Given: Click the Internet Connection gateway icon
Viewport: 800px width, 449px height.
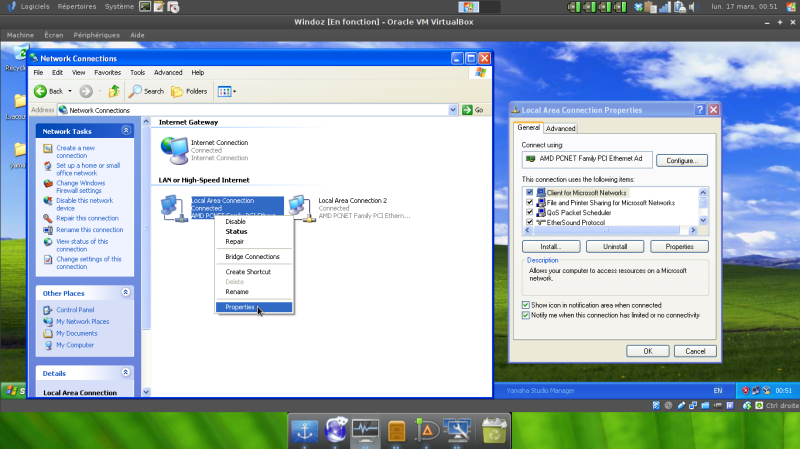Looking at the screenshot, I should pos(174,149).
